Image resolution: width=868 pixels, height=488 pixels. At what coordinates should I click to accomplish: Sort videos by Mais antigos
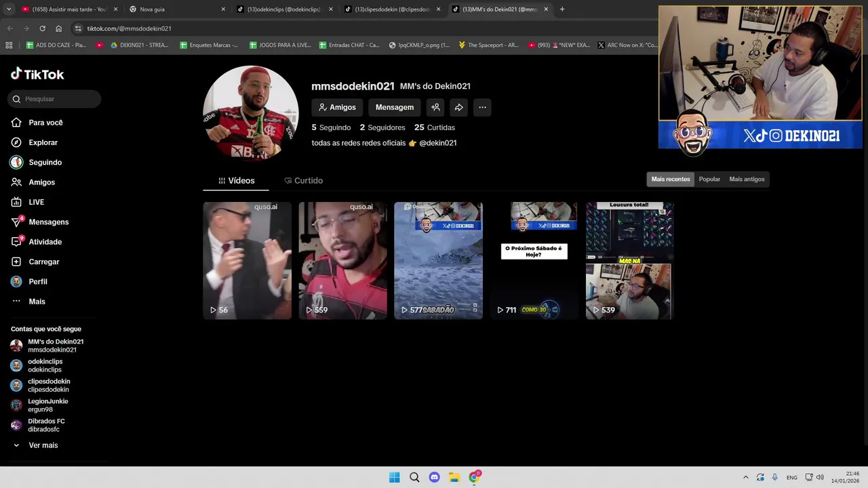click(747, 179)
